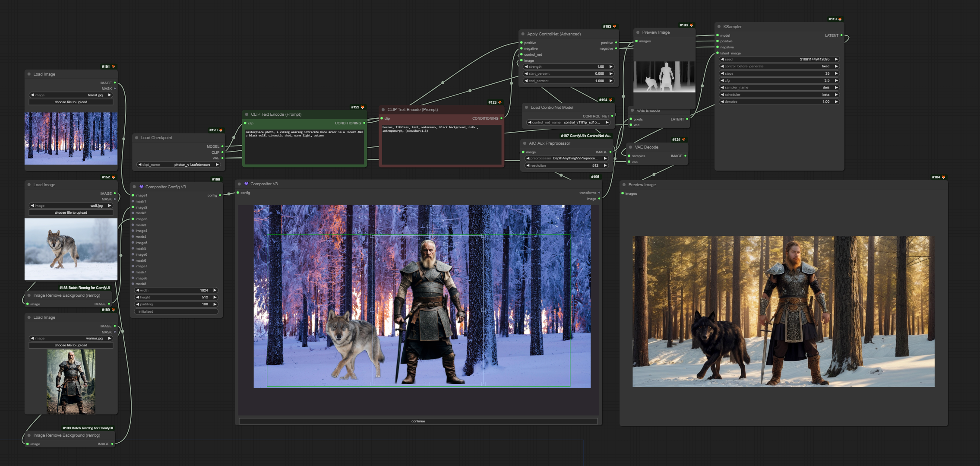Click choose file to upload under forest.jpg
This screenshot has height=466, width=980.
point(71,102)
